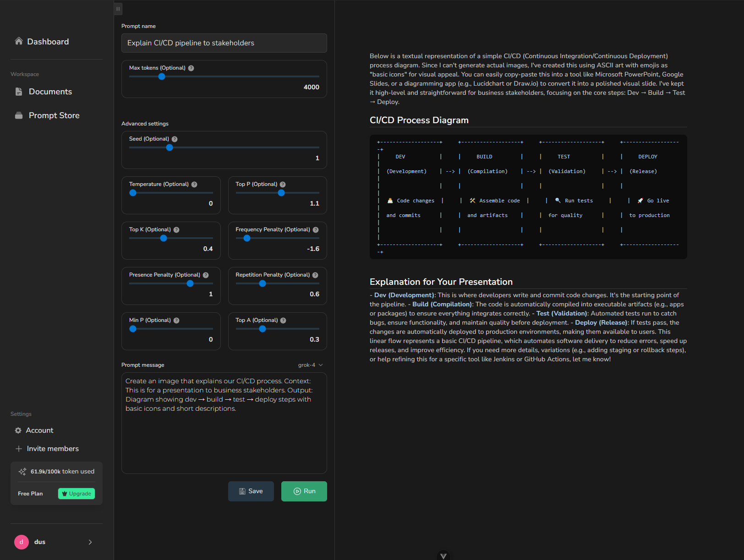Open the grok-4 model dropdown
This screenshot has width=744, height=560.
pyautogui.click(x=310, y=365)
